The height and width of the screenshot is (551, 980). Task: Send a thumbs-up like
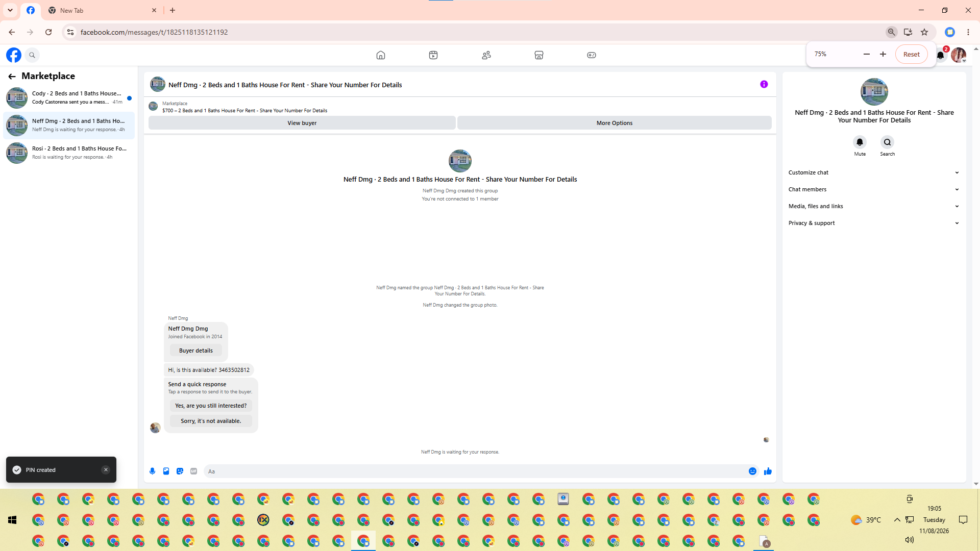[768, 471]
